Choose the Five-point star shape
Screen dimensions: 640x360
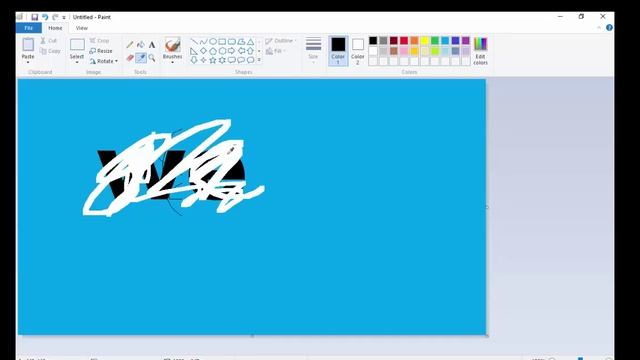coord(213,60)
